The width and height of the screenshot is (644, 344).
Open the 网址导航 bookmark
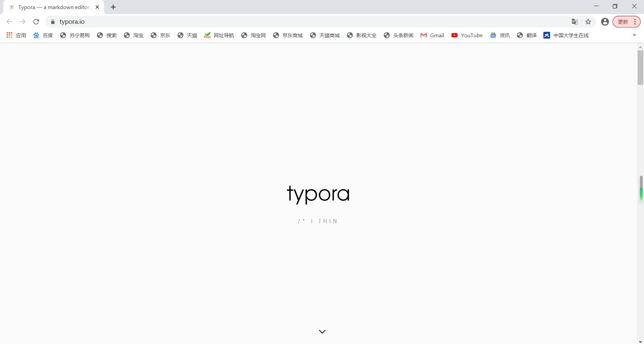click(219, 35)
